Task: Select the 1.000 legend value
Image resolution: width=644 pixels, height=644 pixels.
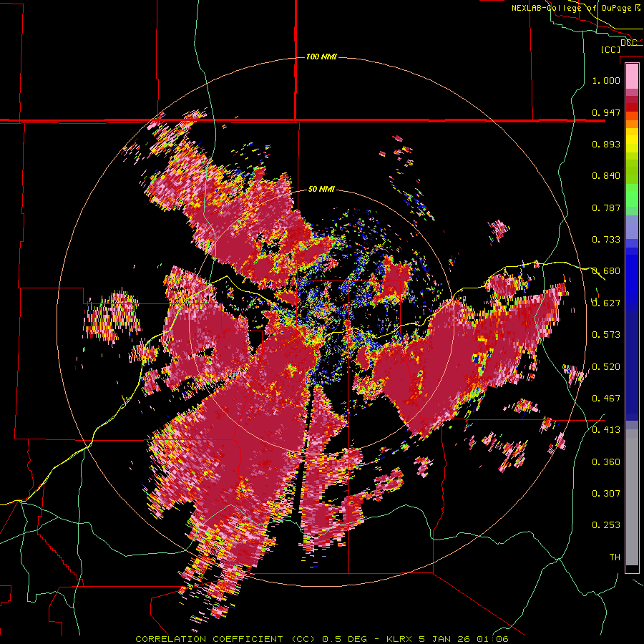Action: tap(606, 80)
